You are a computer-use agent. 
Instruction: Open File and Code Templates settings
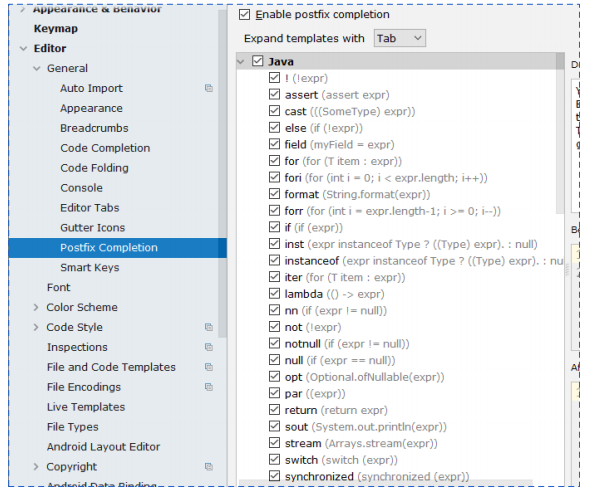pyautogui.click(x=111, y=367)
